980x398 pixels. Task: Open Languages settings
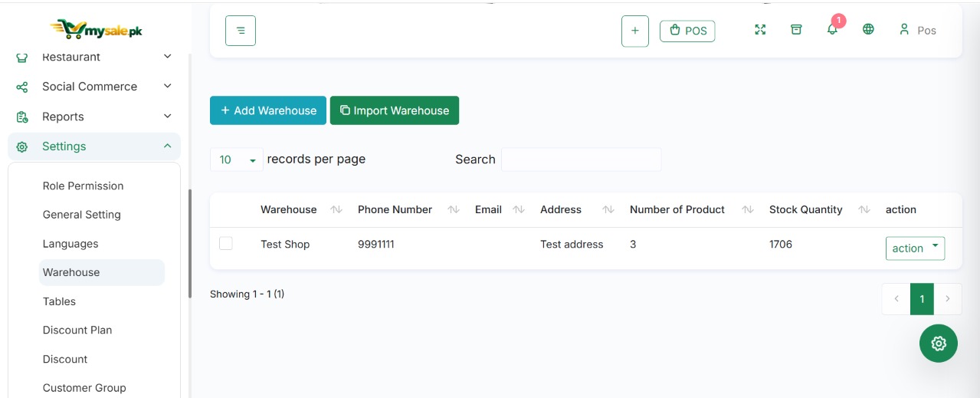(x=70, y=244)
